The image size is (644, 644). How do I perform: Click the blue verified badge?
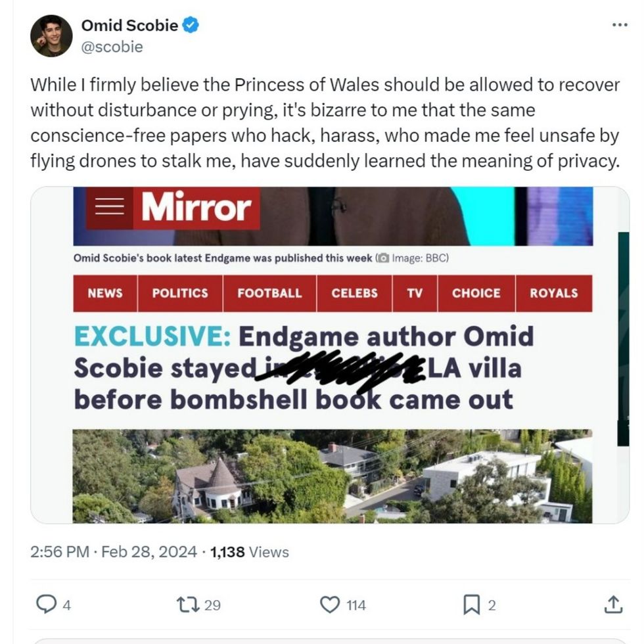pos(191,25)
